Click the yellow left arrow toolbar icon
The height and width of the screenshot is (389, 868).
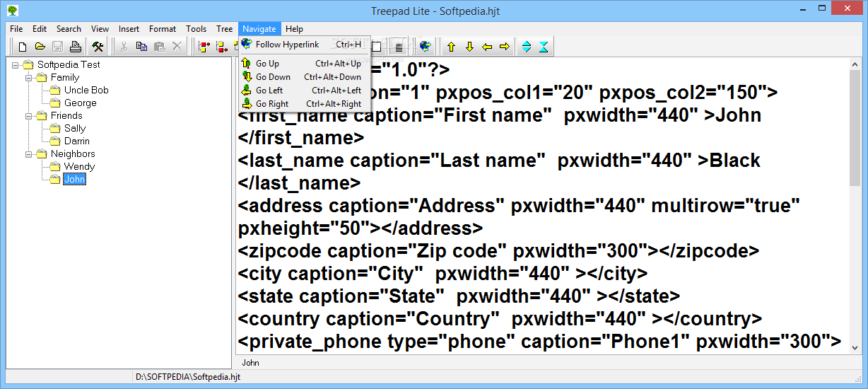[487, 47]
